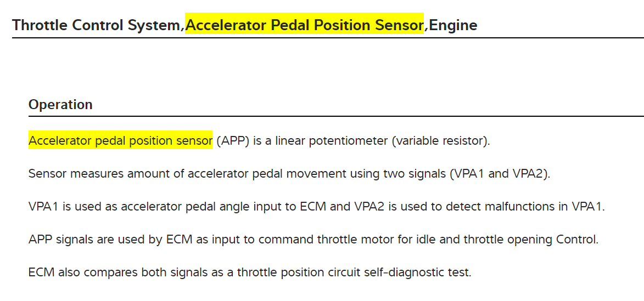The image size is (644, 301).
Task: Click the "(VPA1 and VPA2)" text
Action: [x=499, y=174]
